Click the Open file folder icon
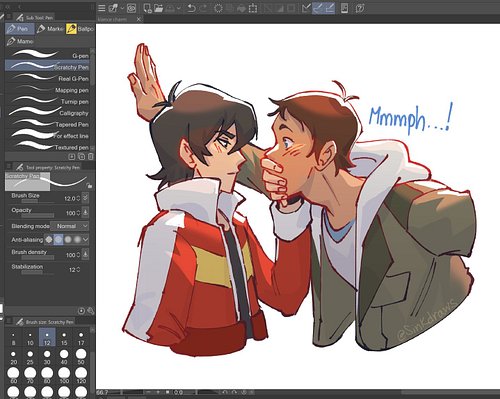The height and width of the screenshot is (399, 500). coord(159,8)
